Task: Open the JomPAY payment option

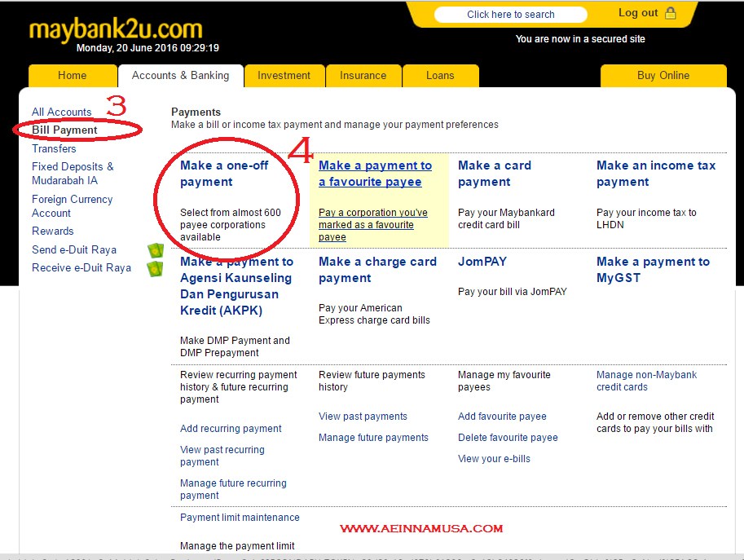Action: pos(482,262)
